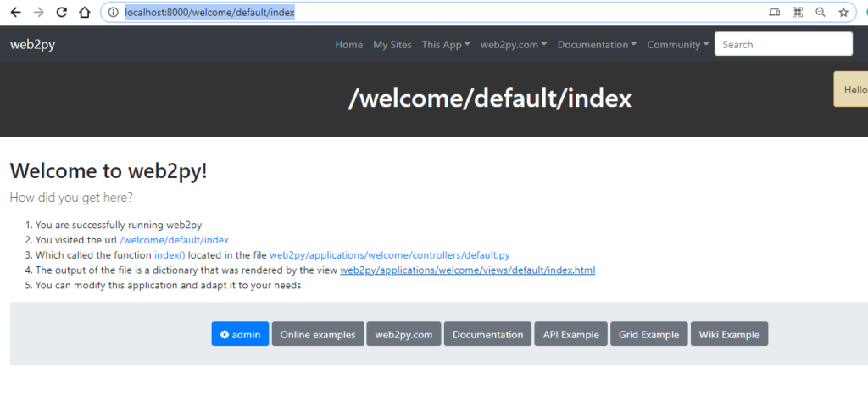Go to Home in the navbar
868x407 pixels.
[348, 45]
